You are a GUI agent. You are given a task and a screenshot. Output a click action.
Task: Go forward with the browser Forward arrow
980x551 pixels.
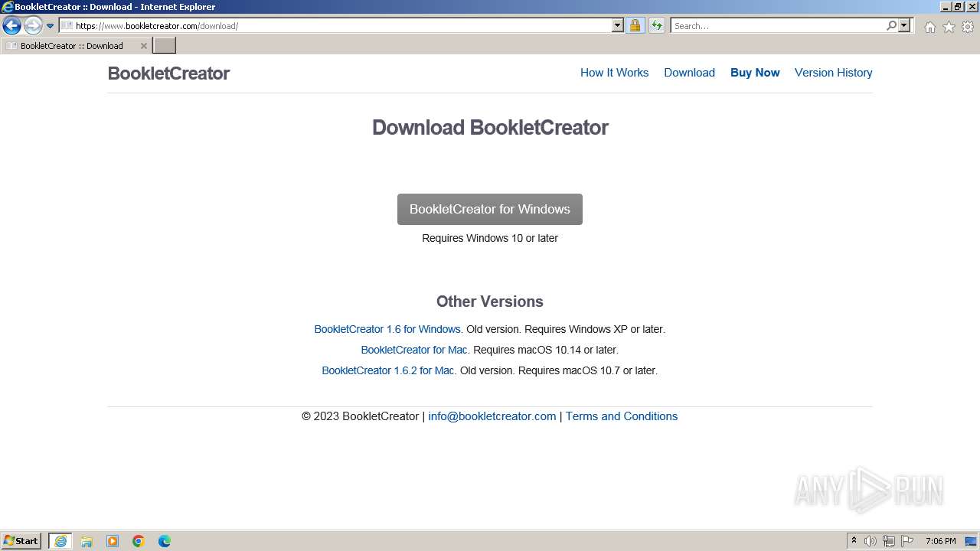click(33, 26)
